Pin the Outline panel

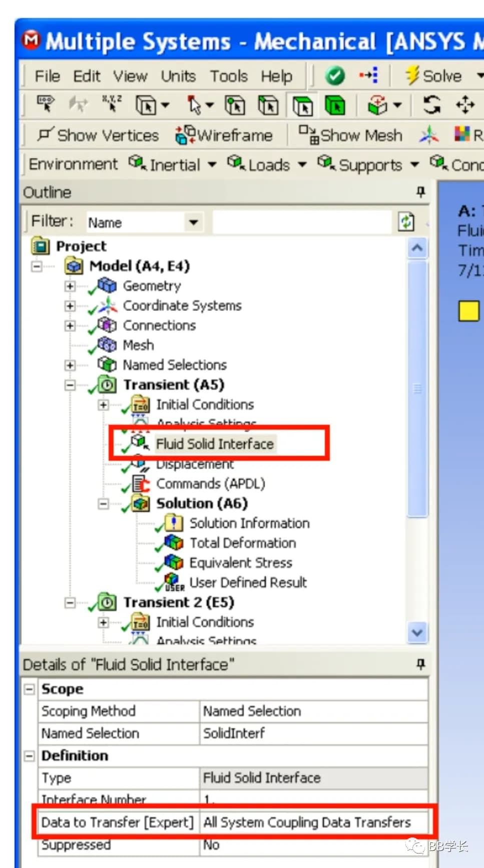[420, 192]
